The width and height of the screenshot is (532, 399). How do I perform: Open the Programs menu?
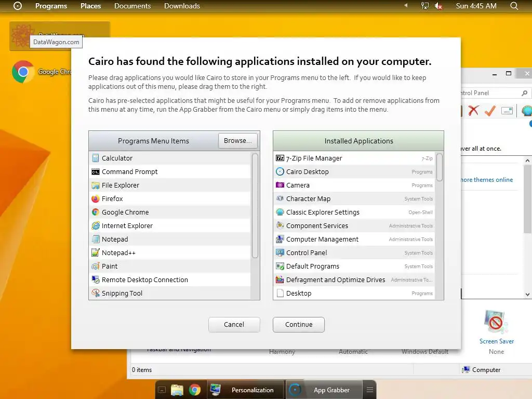(x=51, y=6)
